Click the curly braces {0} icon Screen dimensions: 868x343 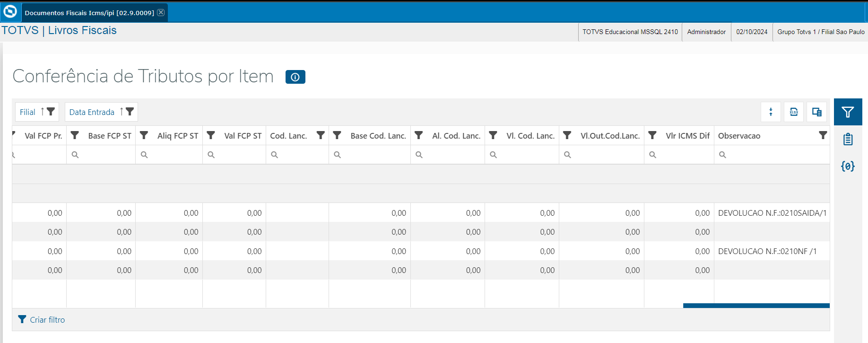coord(848,166)
